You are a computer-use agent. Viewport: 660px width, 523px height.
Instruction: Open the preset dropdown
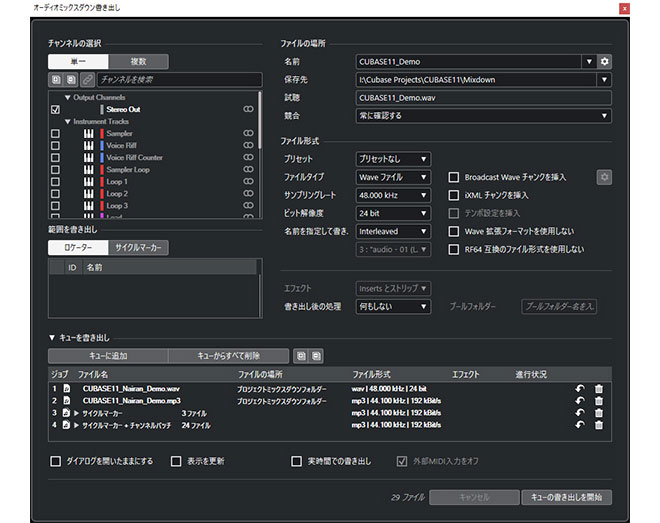click(393, 159)
